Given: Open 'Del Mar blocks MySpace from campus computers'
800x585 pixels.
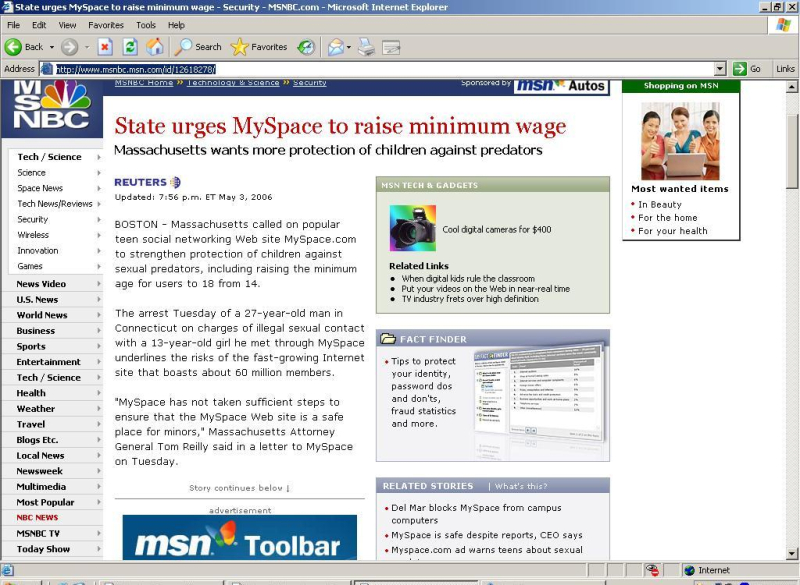Looking at the screenshot, I should point(476,514).
